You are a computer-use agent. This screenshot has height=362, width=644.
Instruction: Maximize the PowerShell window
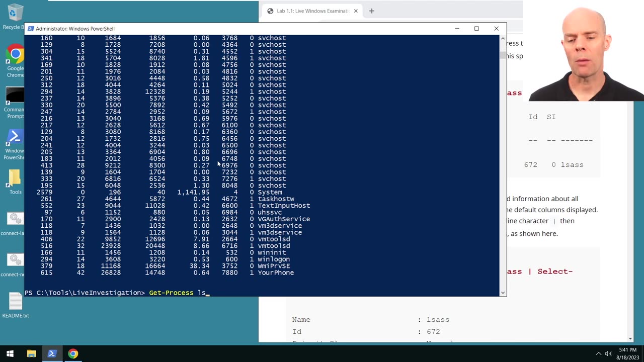pos(476,29)
